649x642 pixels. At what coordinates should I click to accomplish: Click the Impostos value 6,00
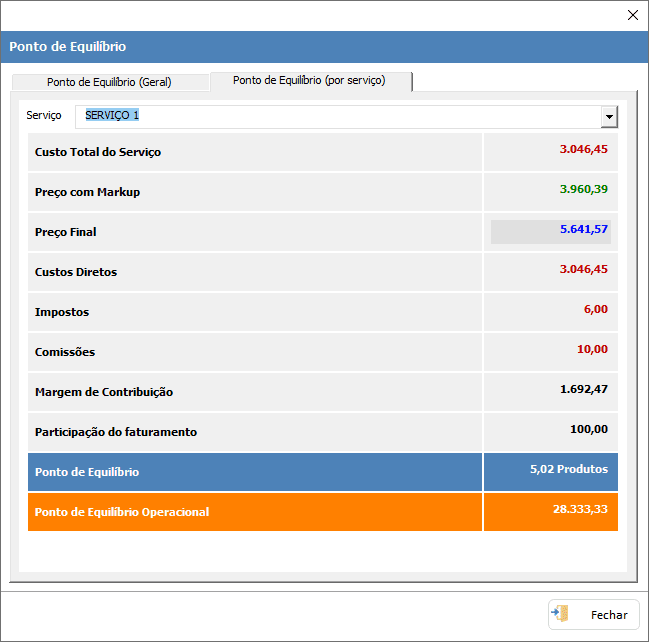click(x=596, y=309)
